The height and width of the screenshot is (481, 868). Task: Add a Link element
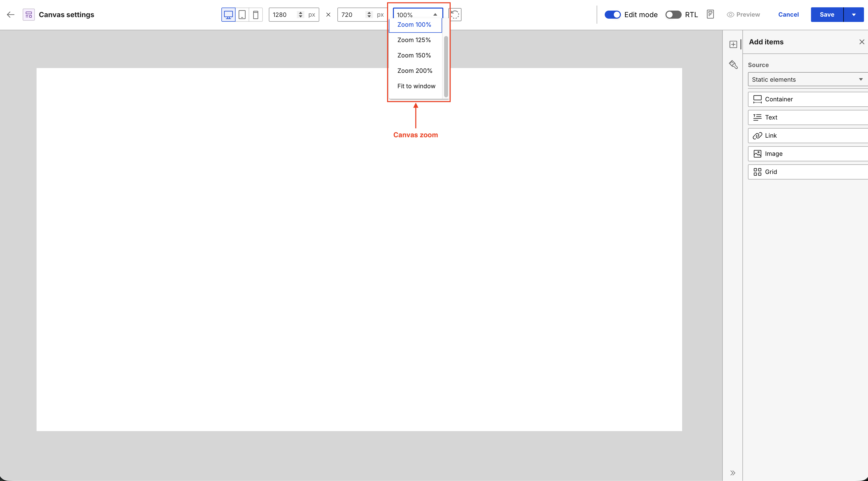808,135
